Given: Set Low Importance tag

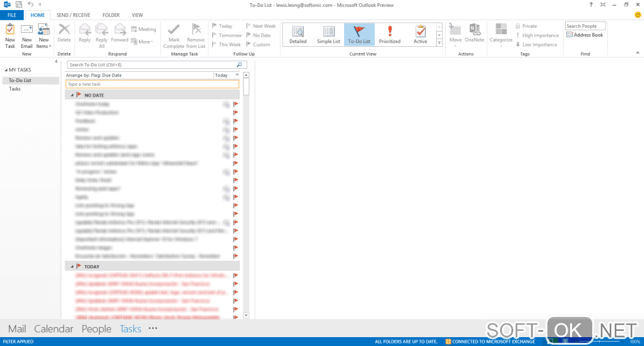Looking at the screenshot, I should [537, 44].
